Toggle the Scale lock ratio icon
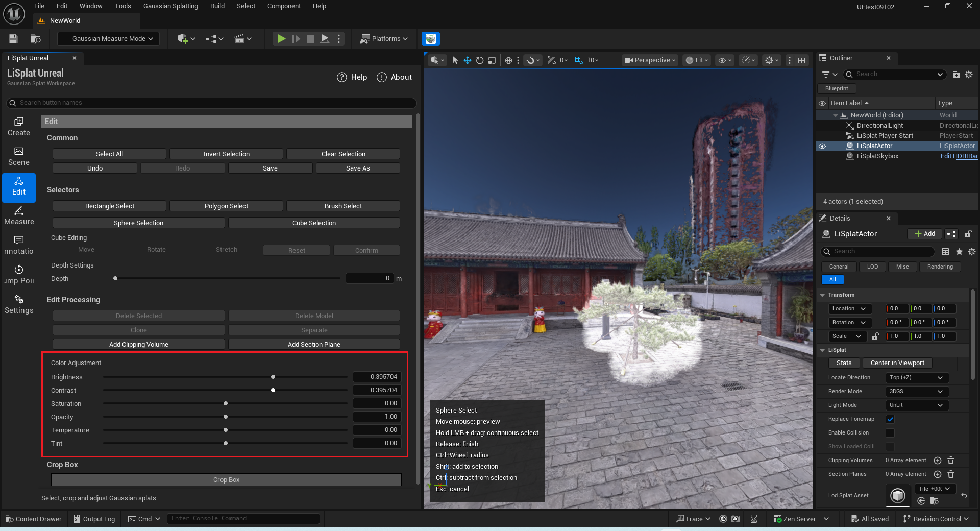Screen dimensions: 980x531 (875, 336)
